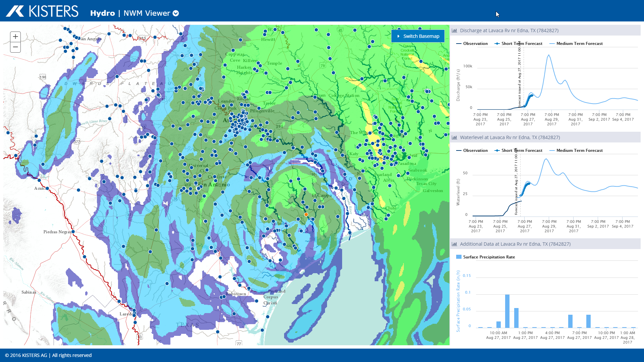Click the plus zoom button on the map
Screen dimensions: 644x362
(15, 37)
